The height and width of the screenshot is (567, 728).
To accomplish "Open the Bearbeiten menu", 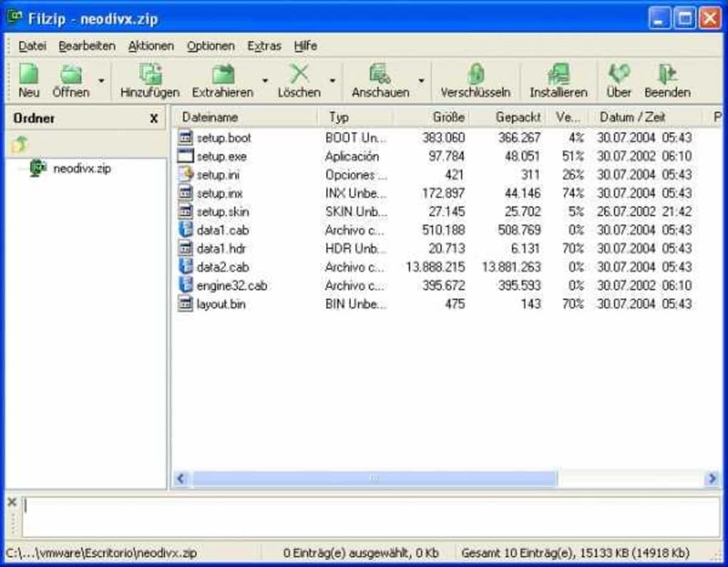I will coord(87,46).
